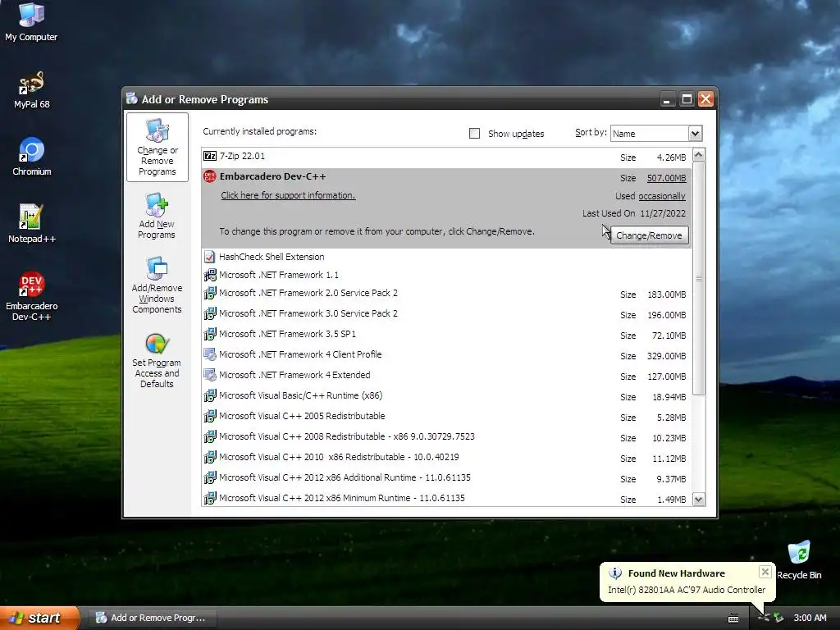Click Currently installed programs label
This screenshot has height=630, width=840.
[x=259, y=131]
